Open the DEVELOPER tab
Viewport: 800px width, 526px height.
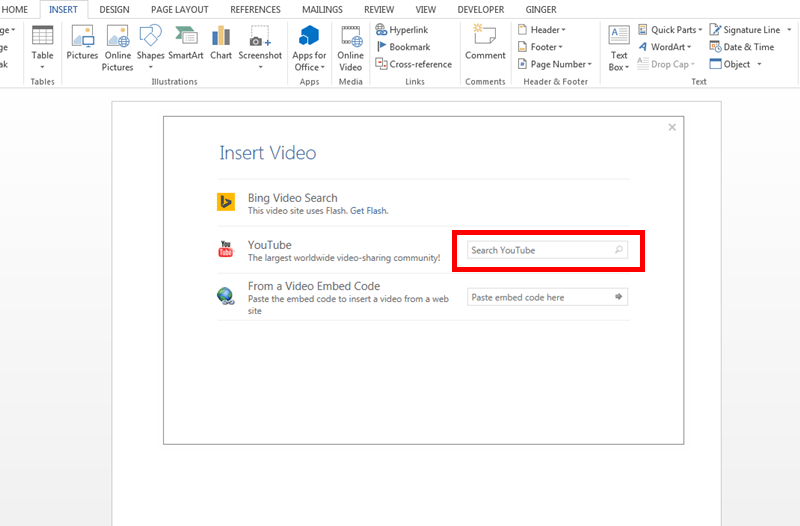[481, 9]
